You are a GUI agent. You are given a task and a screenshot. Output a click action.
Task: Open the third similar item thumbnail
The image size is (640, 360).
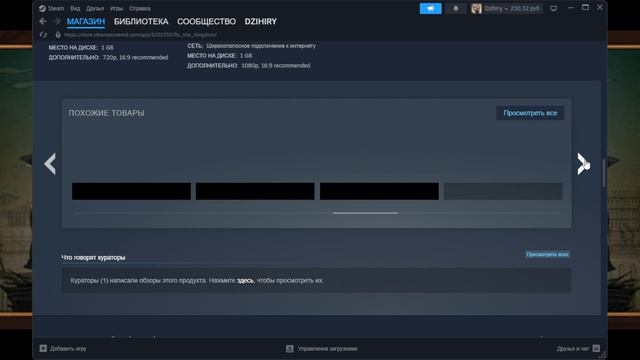(379, 191)
